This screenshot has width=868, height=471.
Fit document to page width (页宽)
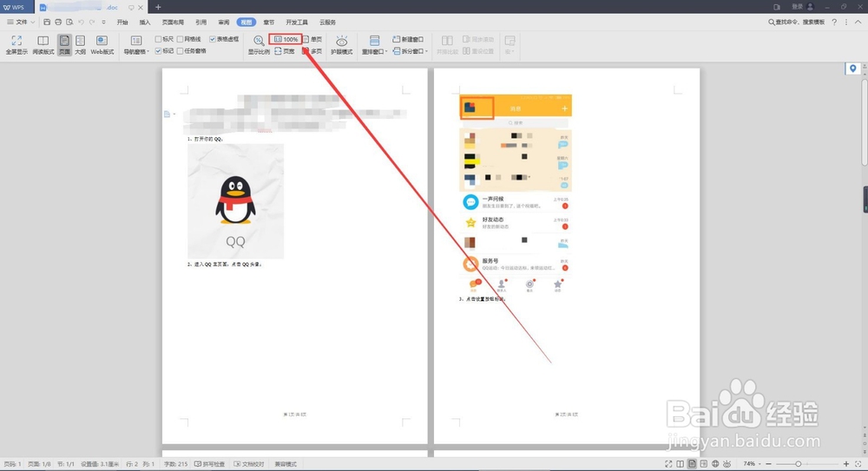[285, 51]
